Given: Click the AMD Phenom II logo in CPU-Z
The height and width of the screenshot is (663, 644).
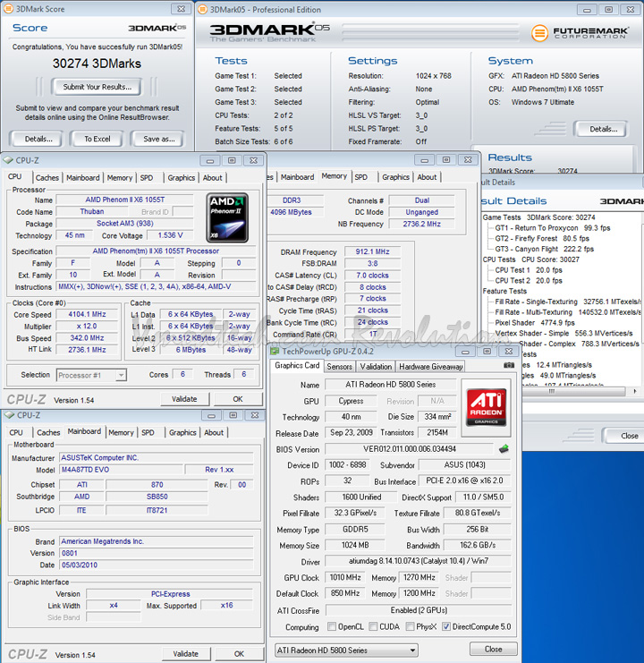Looking at the screenshot, I should click(227, 217).
